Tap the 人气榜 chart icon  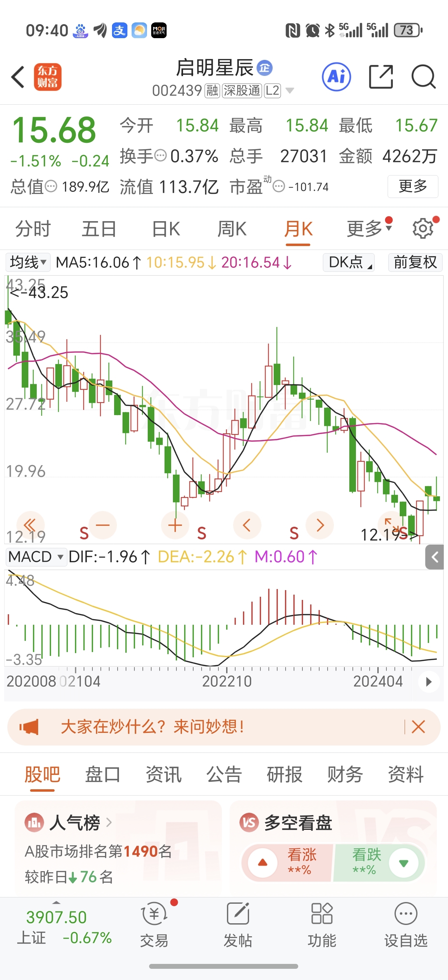(34, 823)
